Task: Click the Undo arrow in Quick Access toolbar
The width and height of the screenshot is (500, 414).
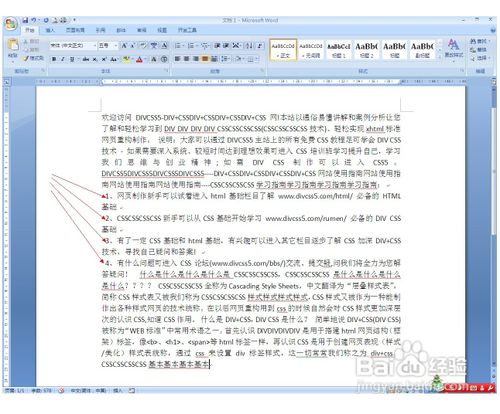Action: (x=34, y=20)
